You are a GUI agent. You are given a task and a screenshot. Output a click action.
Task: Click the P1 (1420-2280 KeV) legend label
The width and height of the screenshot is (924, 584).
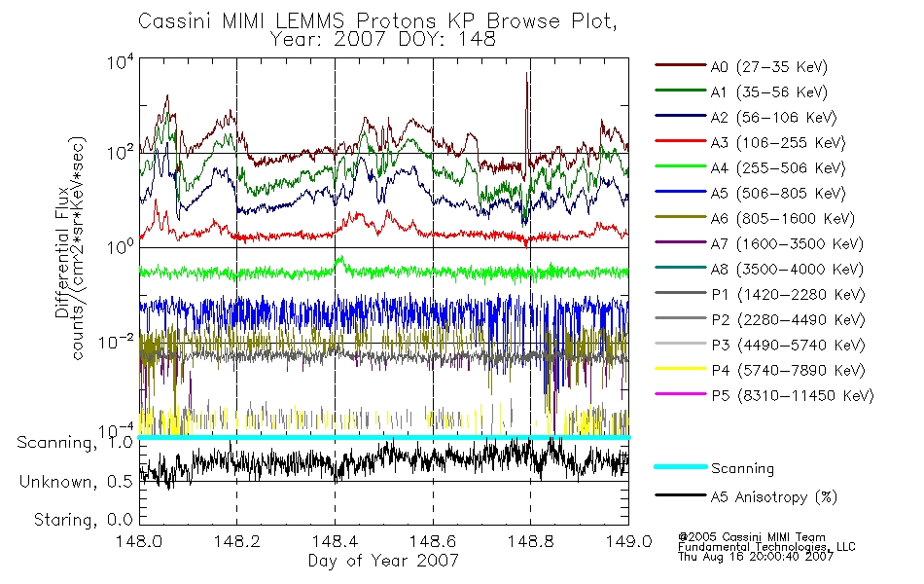(788, 294)
